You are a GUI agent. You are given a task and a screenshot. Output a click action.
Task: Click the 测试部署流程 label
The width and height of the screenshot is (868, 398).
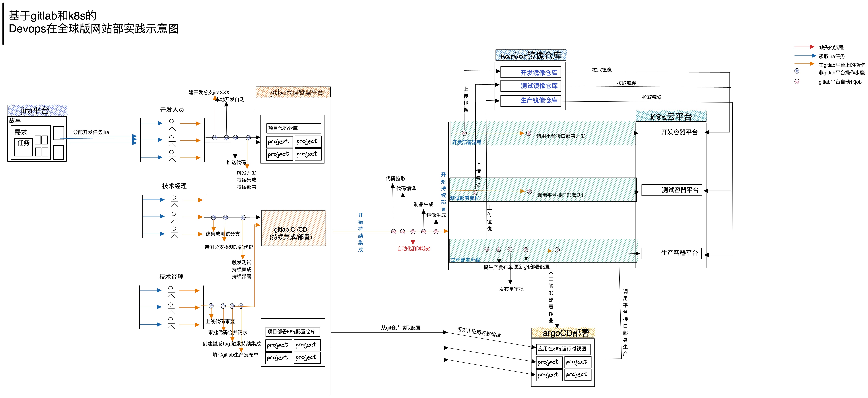click(464, 198)
